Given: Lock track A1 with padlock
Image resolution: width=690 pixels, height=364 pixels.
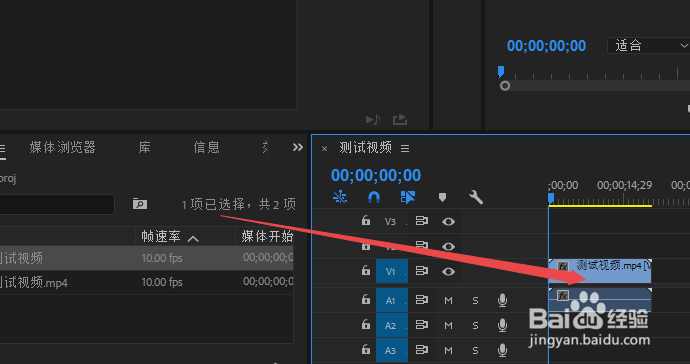Looking at the screenshot, I should [366, 299].
